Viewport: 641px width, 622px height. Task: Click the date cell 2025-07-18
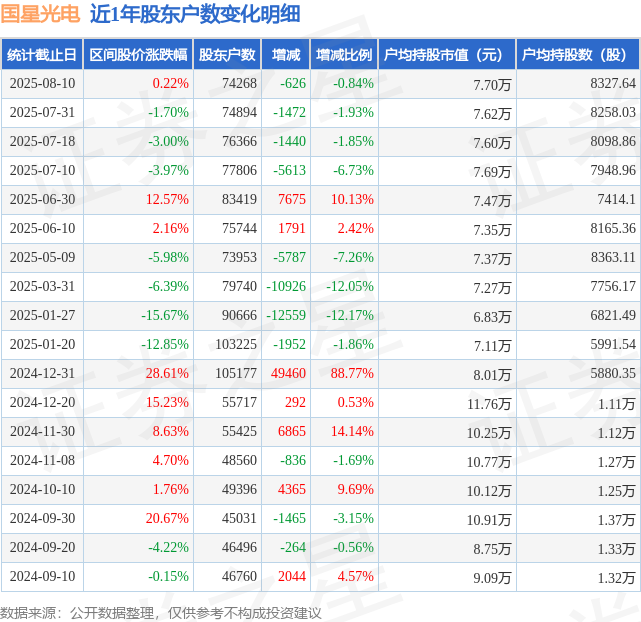coord(43,141)
